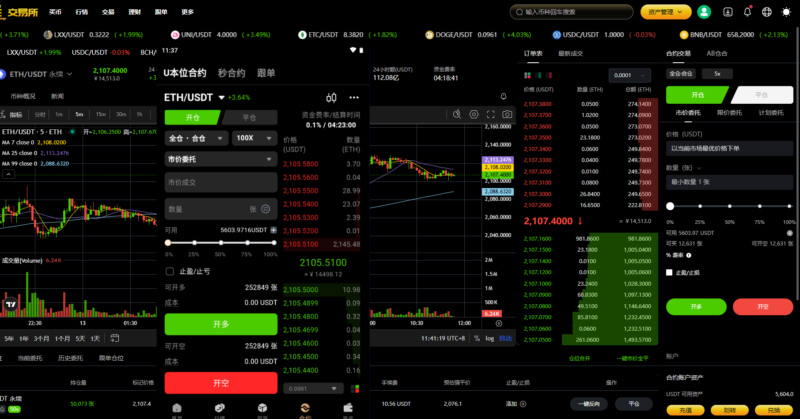The image size is (800, 419).
Task: Open chart settings gear icon
Action: [x=475, y=114]
